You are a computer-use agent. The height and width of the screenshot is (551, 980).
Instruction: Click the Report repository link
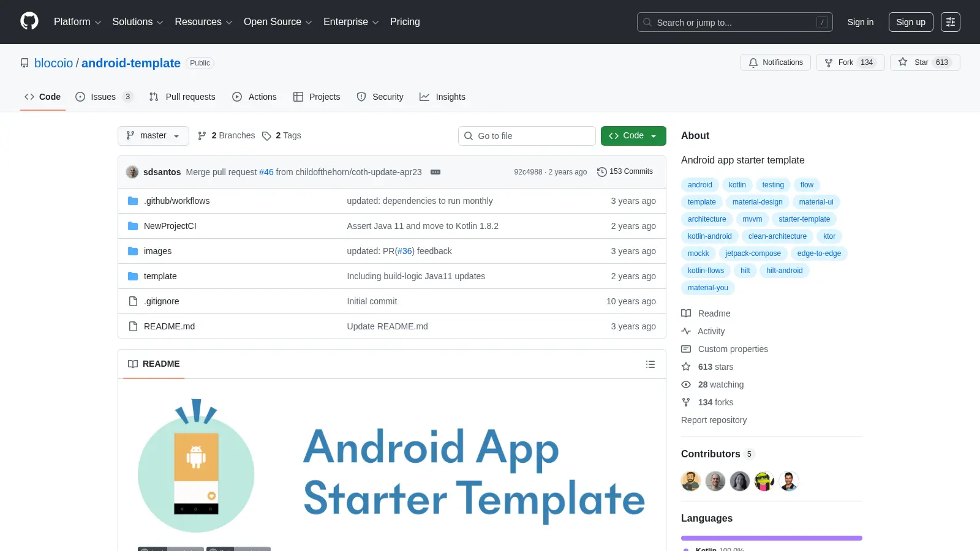pyautogui.click(x=714, y=420)
